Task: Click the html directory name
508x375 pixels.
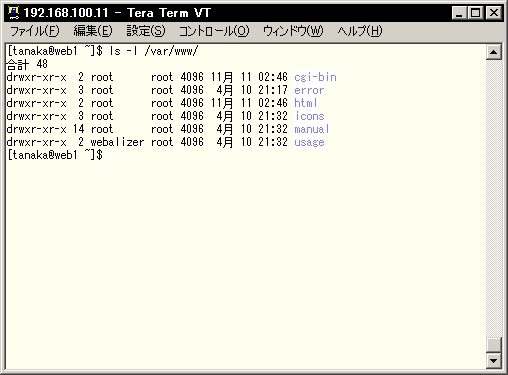Action: pyautogui.click(x=306, y=103)
